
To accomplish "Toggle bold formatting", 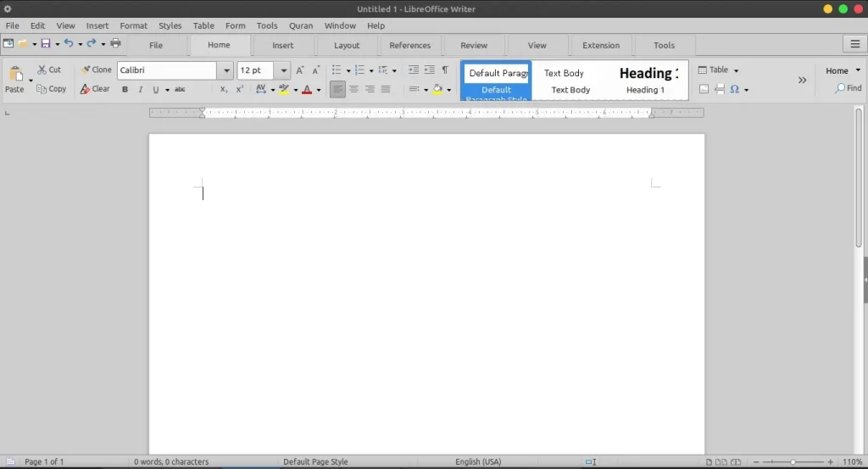I will pyautogui.click(x=125, y=89).
